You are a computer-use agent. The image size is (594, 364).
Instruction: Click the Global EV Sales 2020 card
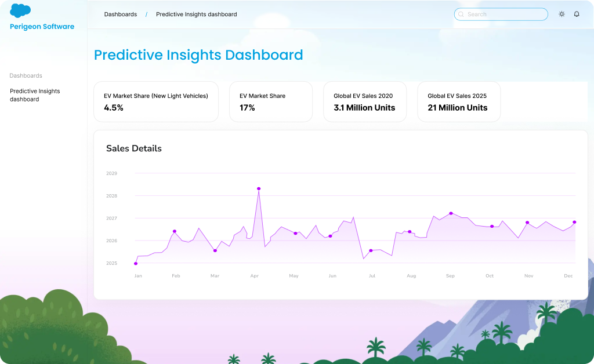click(365, 102)
